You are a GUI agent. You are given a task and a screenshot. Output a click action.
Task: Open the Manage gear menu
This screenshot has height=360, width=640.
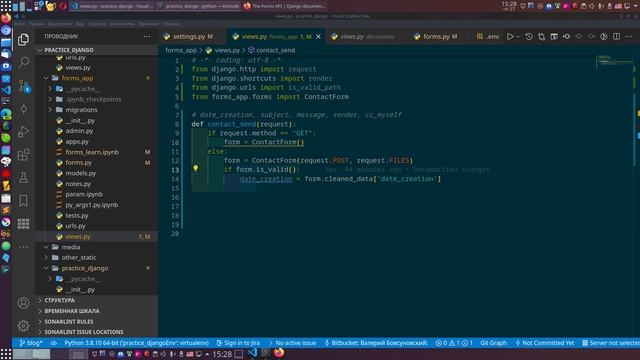pos(23,326)
